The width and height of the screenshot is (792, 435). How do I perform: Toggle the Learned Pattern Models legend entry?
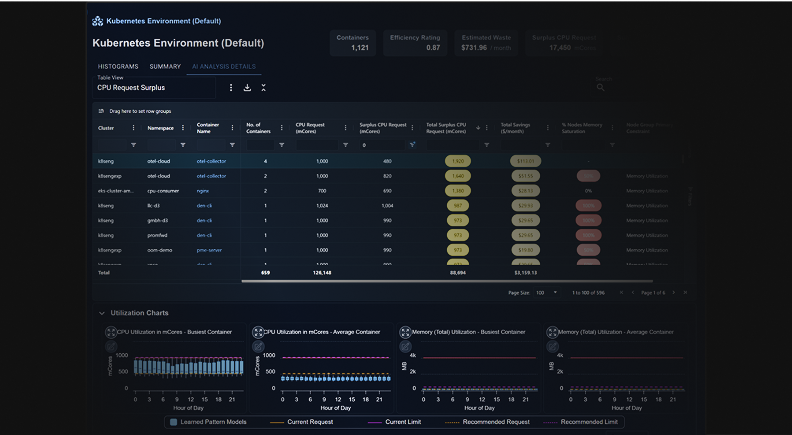(208, 422)
